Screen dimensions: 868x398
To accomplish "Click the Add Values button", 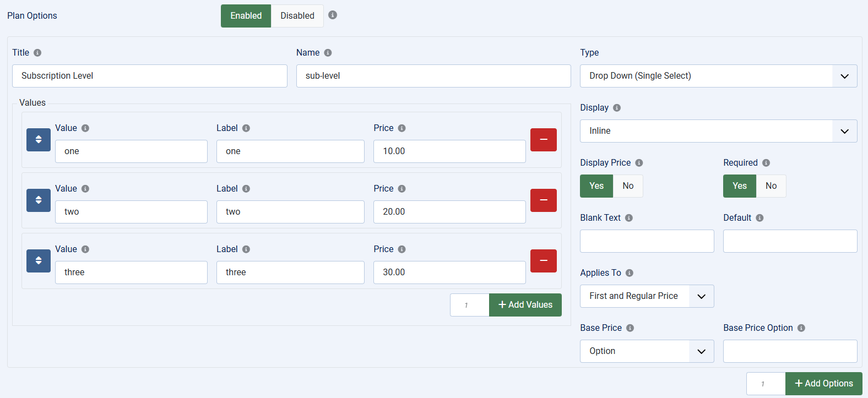I will click(x=525, y=305).
